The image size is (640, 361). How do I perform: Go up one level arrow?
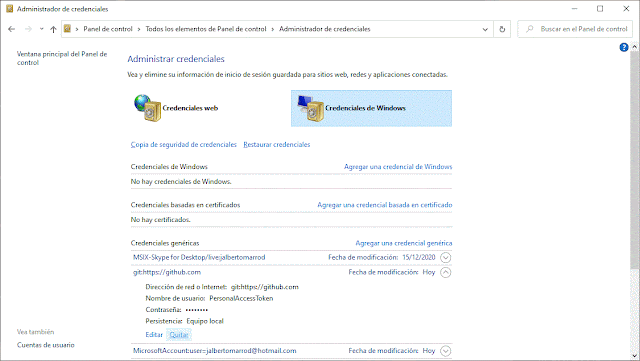point(53,29)
